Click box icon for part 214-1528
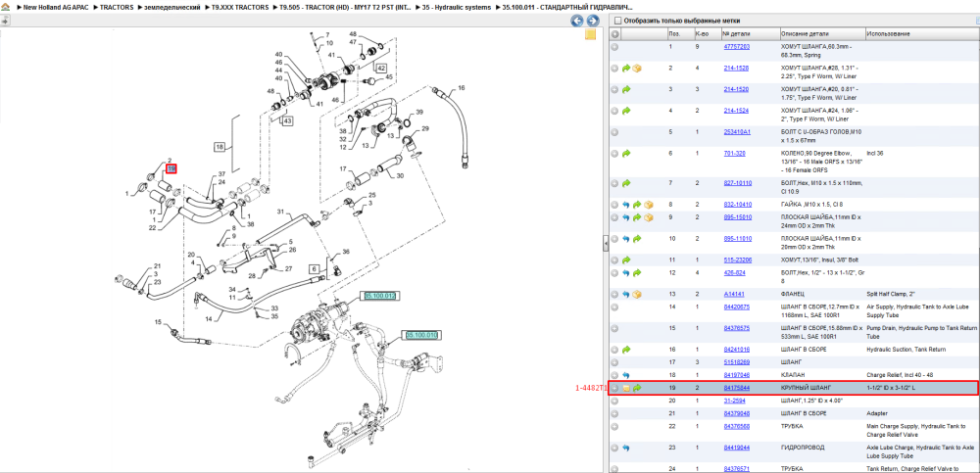The width and height of the screenshot is (980, 473). (x=637, y=69)
